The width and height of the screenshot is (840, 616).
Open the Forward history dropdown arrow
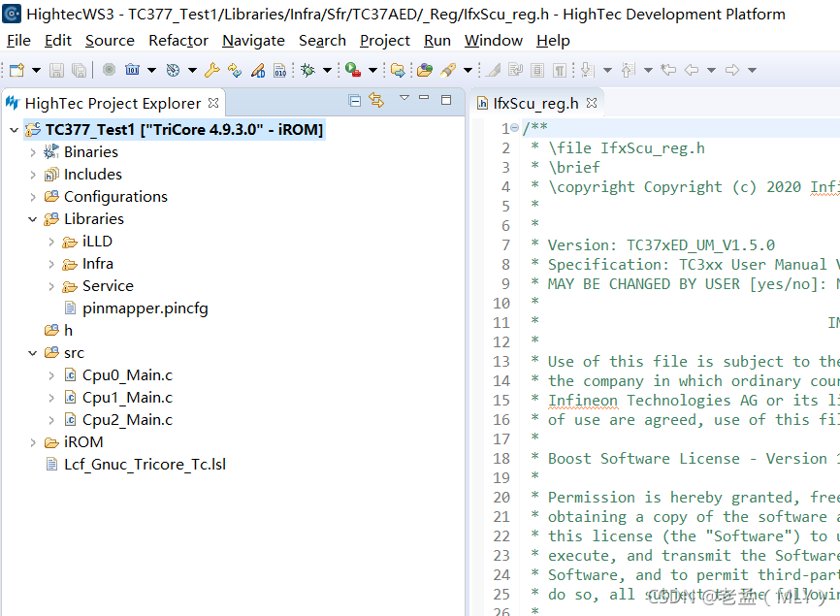[x=752, y=70]
